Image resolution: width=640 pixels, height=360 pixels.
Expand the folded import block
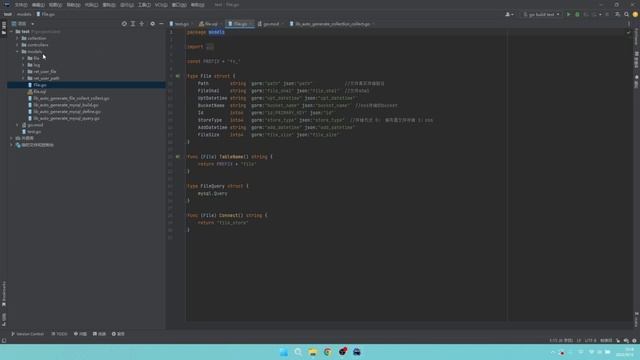(x=210, y=47)
